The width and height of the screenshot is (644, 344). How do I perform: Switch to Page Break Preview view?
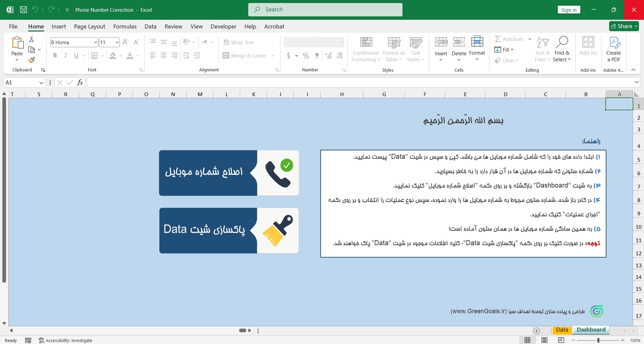(x=561, y=340)
